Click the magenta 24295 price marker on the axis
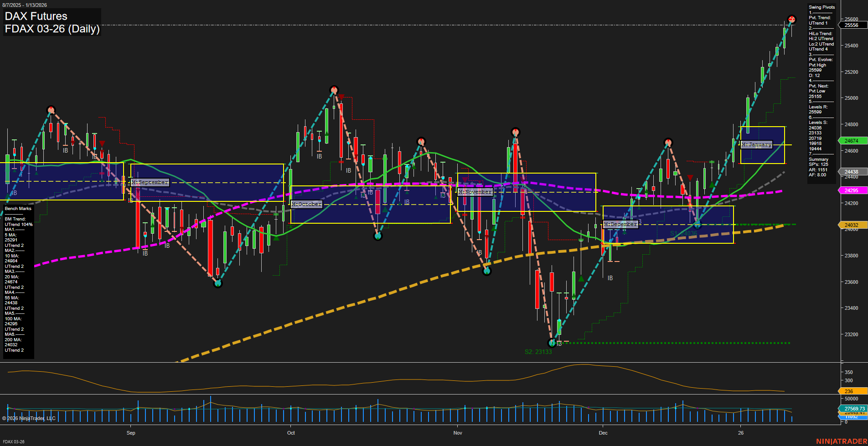The image size is (868, 446). 852,190
